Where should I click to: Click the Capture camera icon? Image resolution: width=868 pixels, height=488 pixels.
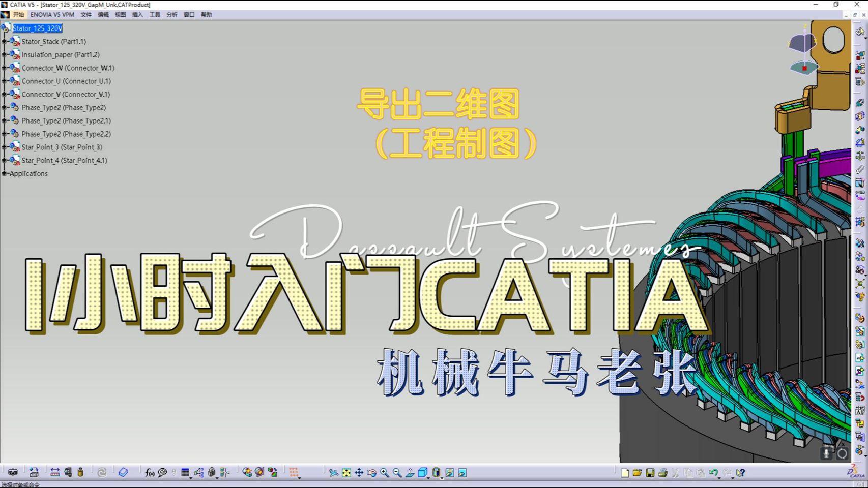(13, 472)
